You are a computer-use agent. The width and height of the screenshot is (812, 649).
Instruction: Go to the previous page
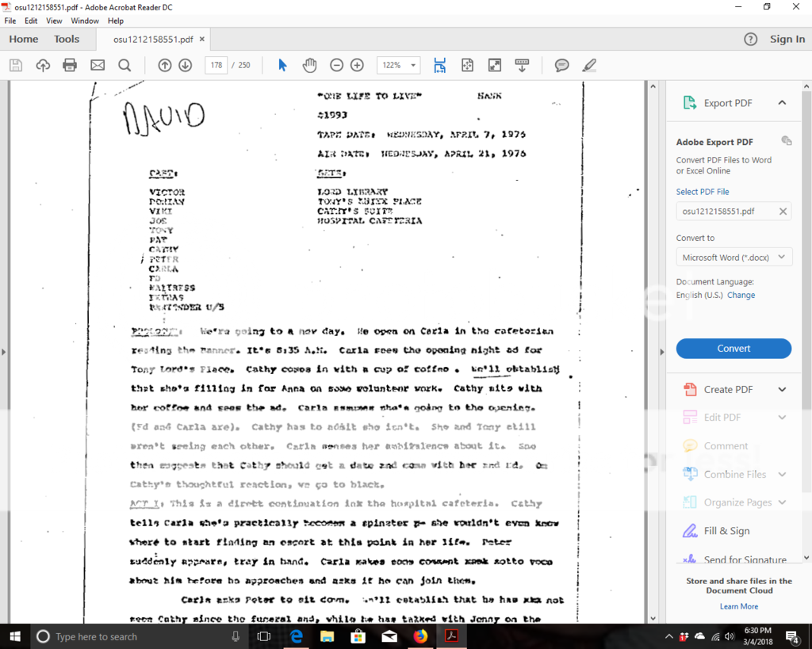click(164, 65)
